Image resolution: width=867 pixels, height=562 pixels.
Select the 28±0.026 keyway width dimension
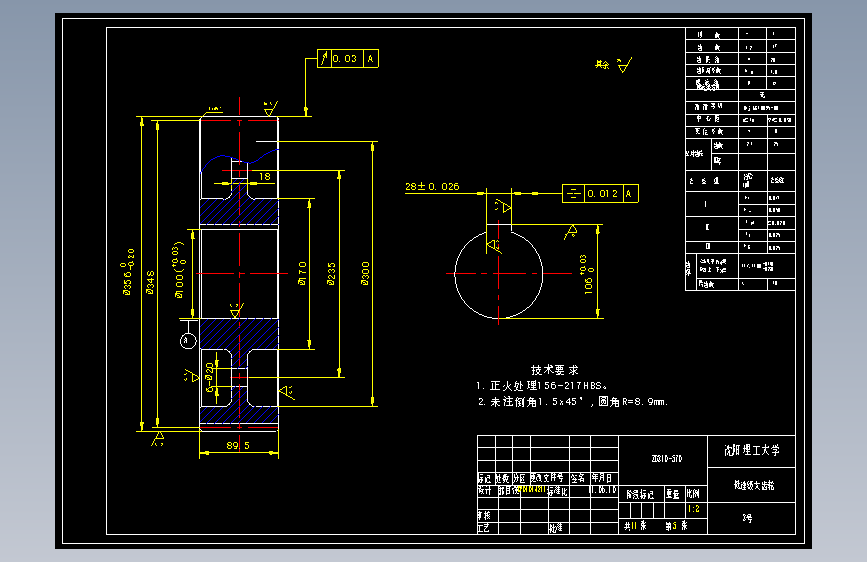pos(432,186)
